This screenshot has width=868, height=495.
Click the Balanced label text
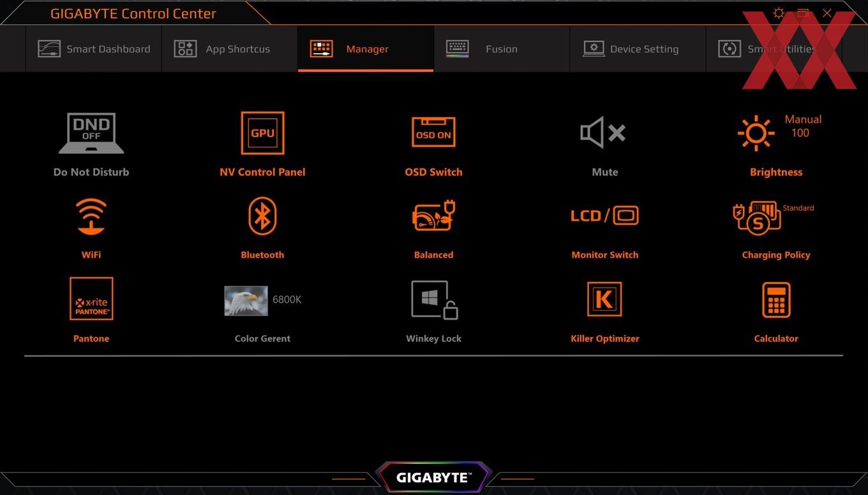pyautogui.click(x=433, y=255)
